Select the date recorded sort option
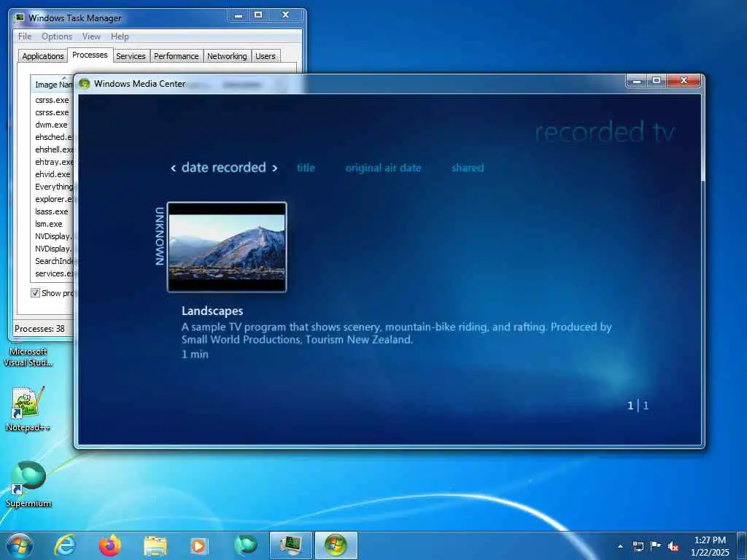 click(223, 168)
